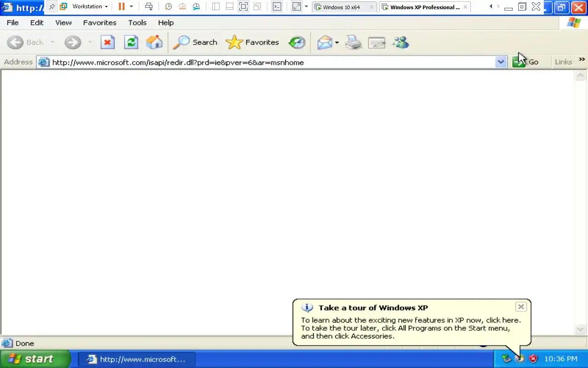Open the Favorites pane with the star
The width and height of the screenshot is (588, 368).
click(x=253, y=42)
